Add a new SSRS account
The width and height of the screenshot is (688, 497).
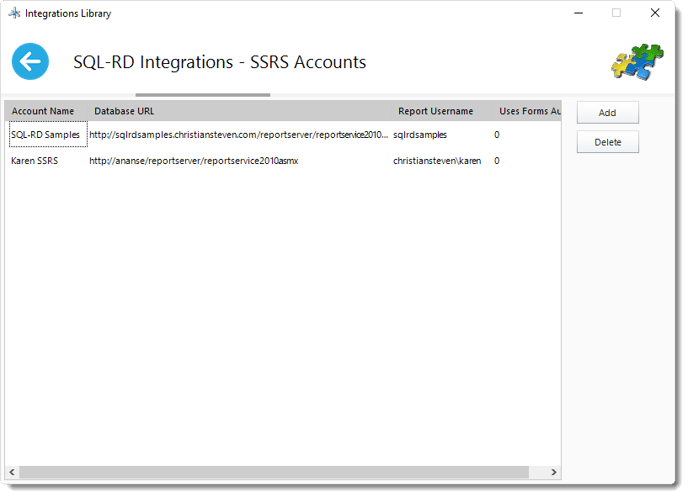click(607, 113)
